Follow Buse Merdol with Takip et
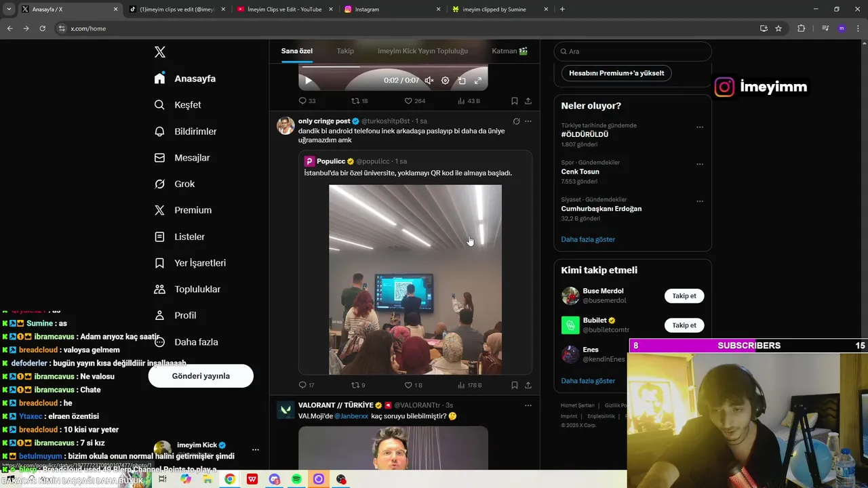The image size is (868, 488). point(684,296)
